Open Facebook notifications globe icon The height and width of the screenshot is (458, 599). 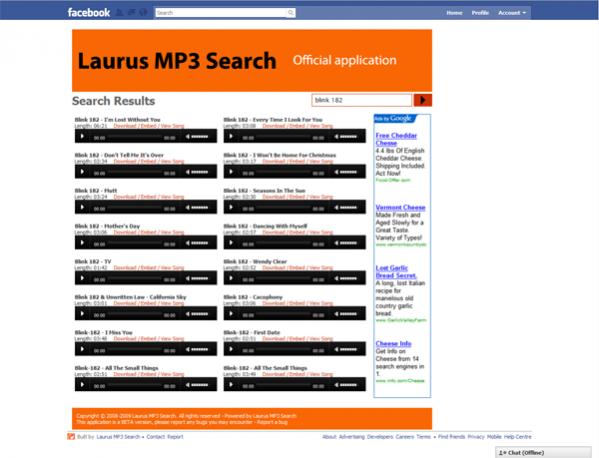coord(143,13)
